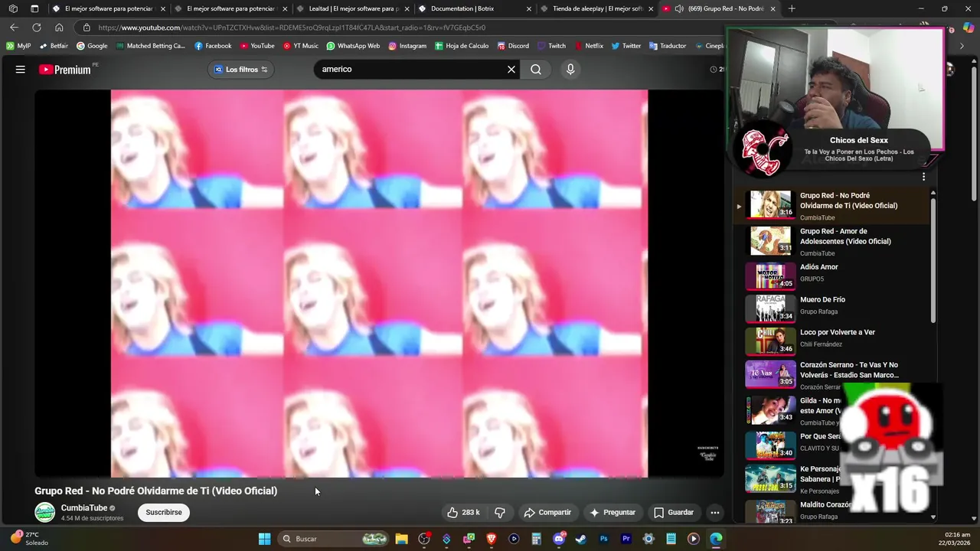The image size is (980, 551).
Task: Open the YouTube guide hamburger menu
Action: click(x=21, y=70)
